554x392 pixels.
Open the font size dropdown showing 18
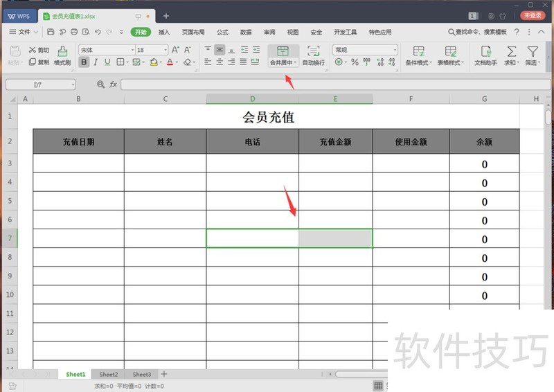[166, 50]
